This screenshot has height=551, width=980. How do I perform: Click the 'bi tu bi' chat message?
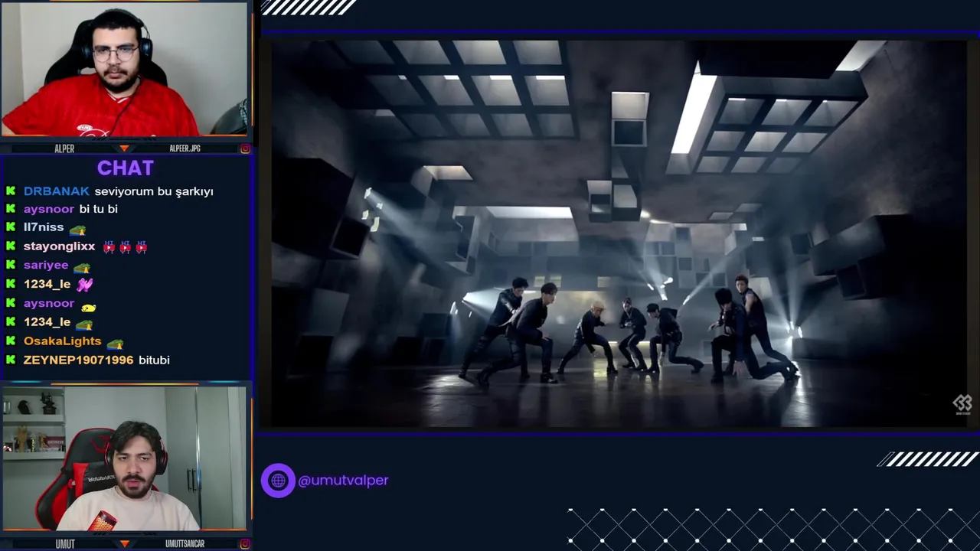pyautogui.click(x=99, y=209)
